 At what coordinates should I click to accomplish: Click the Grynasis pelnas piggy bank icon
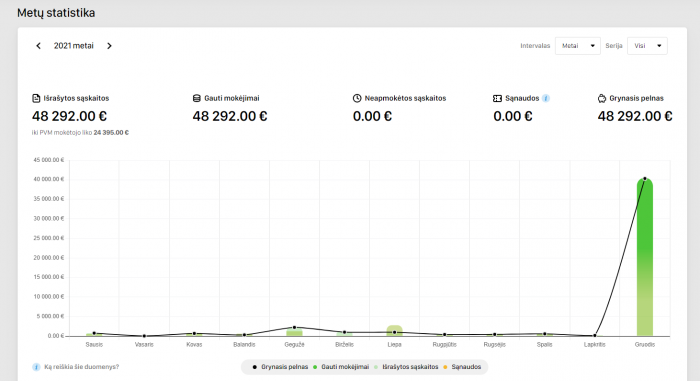pyautogui.click(x=602, y=98)
